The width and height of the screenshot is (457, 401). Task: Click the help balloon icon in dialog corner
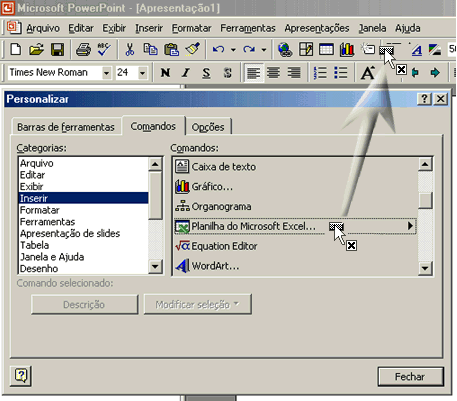click(21, 376)
